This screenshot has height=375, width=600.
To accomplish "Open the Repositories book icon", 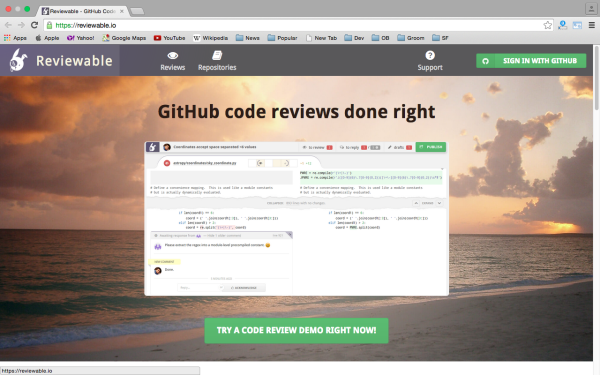I will click(x=217, y=55).
